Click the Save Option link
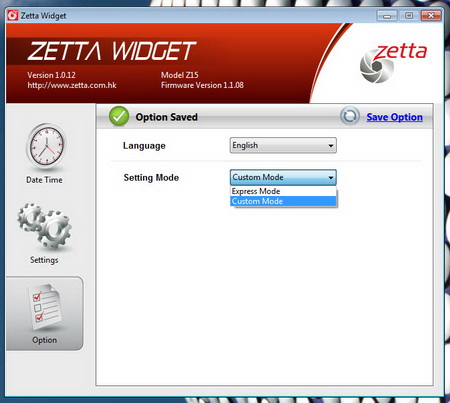 (x=394, y=117)
